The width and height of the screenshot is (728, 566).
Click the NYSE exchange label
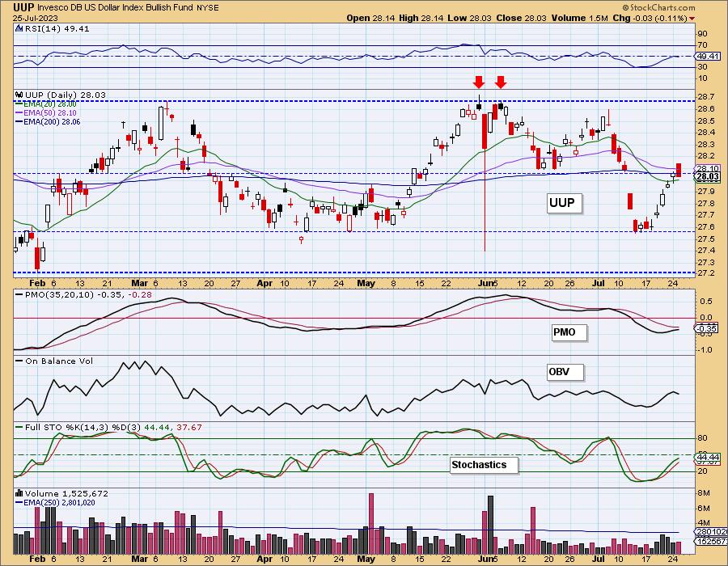coord(208,8)
